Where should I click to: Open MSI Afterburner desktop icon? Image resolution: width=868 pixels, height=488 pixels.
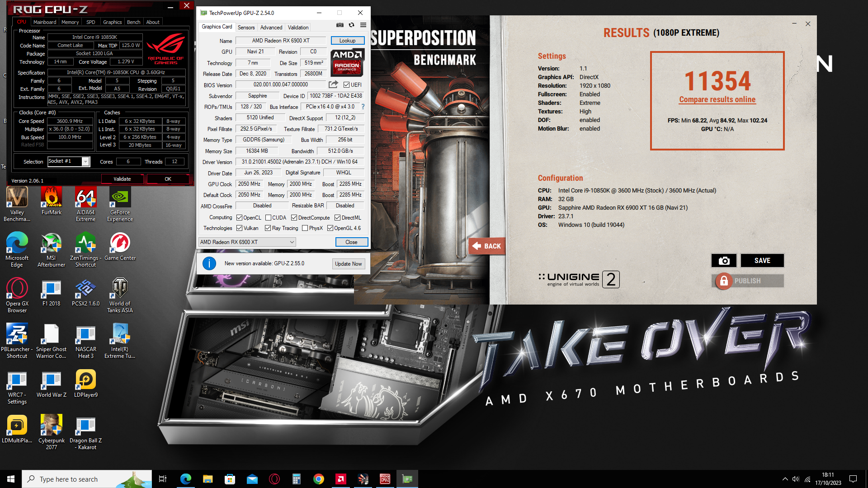tap(52, 250)
